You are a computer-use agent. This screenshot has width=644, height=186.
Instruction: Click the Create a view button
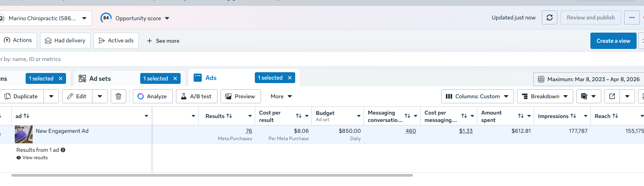(613, 41)
